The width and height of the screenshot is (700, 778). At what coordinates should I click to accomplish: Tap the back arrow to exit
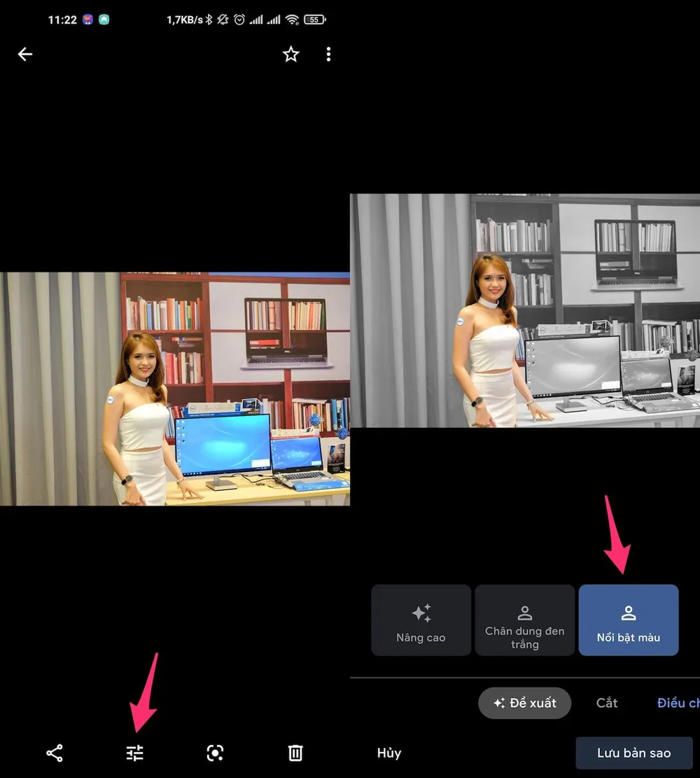[x=25, y=54]
